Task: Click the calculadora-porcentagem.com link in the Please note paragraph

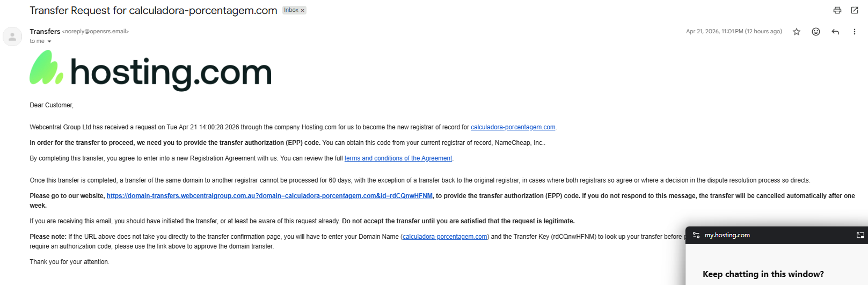Action: tap(445, 237)
